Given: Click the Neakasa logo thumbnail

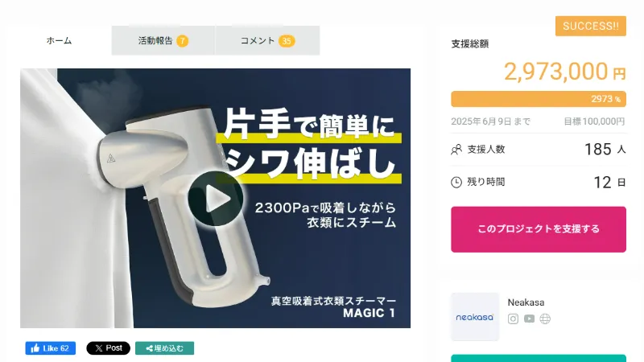Looking at the screenshot, I should pyautogui.click(x=475, y=317).
